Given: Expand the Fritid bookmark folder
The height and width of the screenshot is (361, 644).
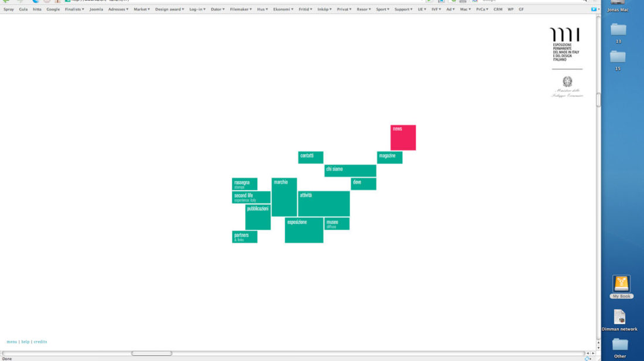Looking at the screenshot, I should point(306,9).
